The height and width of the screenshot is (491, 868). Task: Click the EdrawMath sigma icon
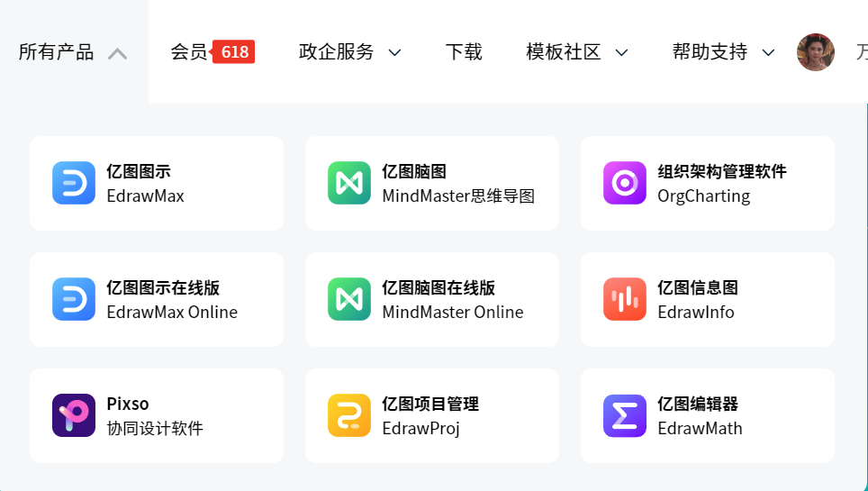pyautogui.click(x=625, y=415)
